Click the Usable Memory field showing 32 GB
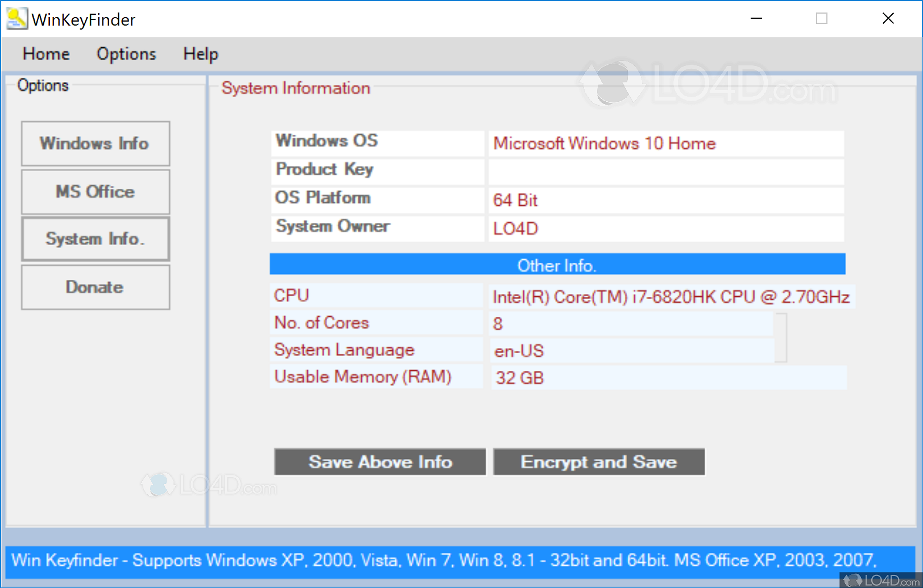 [x=665, y=377]
